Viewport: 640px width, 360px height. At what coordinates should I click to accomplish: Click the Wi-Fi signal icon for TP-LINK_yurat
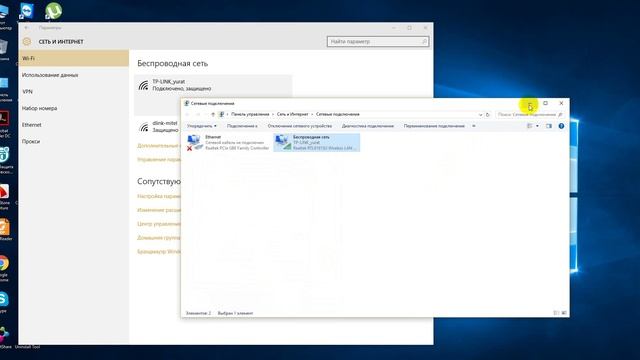[143, 85]
